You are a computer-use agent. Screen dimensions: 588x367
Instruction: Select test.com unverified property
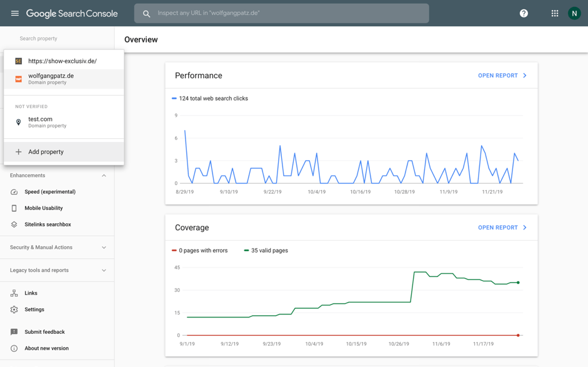[64, 122]
